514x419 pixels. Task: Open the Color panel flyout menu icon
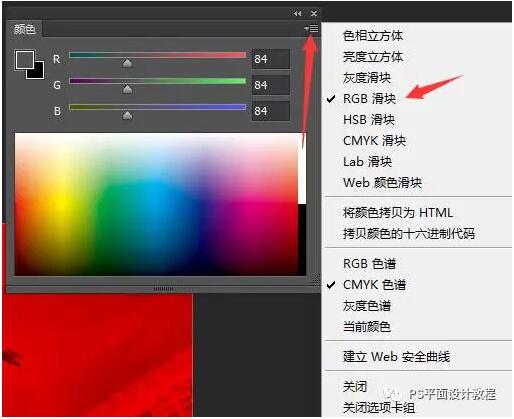pos(312,29)
